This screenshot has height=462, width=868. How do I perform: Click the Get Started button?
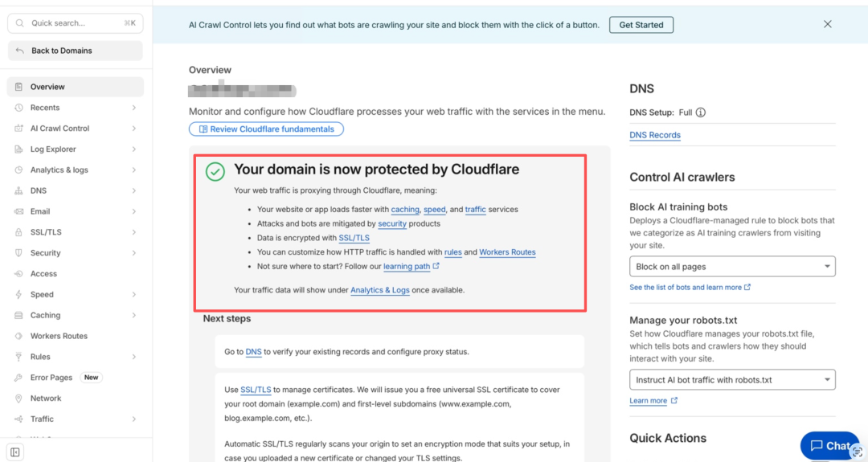(641, 25)
